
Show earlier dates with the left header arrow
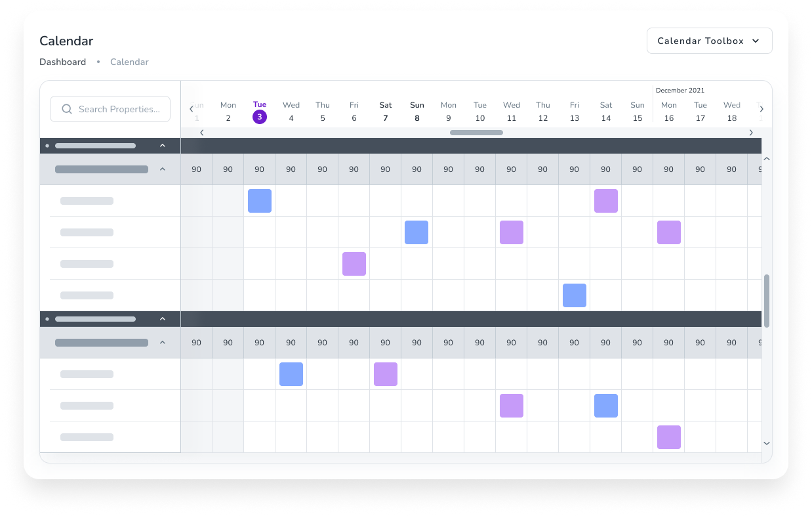point(192,109)
